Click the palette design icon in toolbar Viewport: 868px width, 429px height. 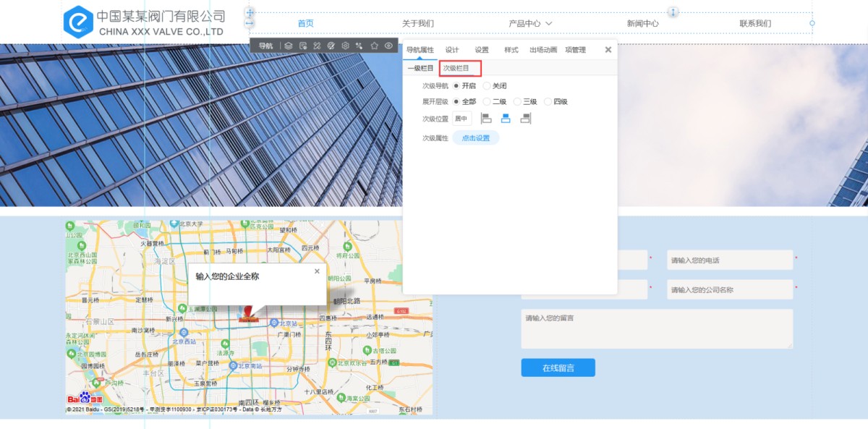331,46
